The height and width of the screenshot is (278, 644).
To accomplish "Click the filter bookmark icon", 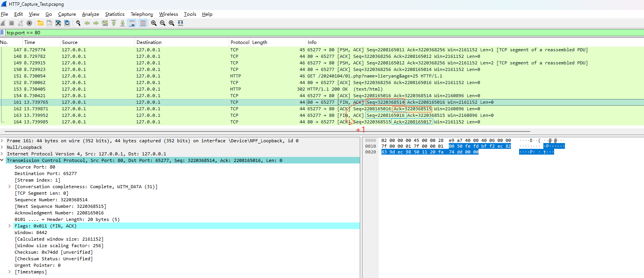I will point(2,33).
